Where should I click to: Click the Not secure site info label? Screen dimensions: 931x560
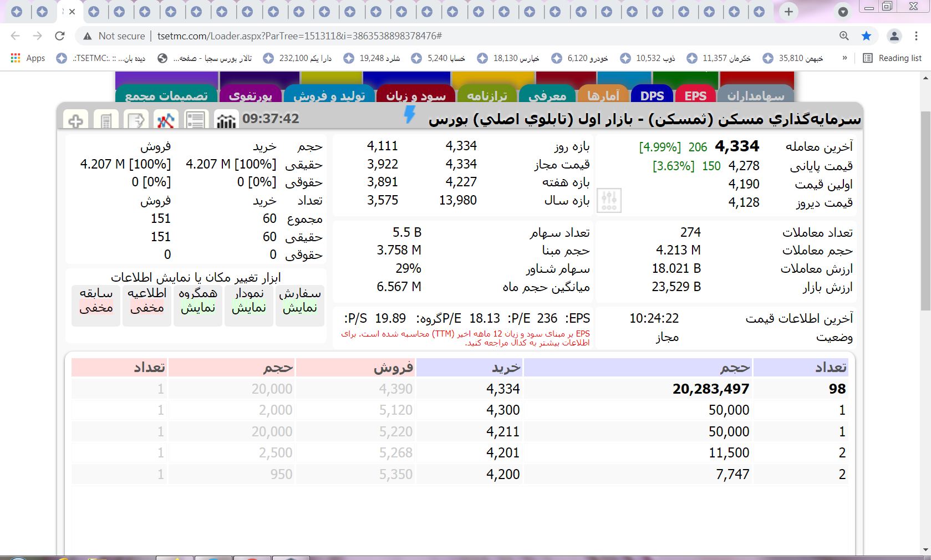pyautogui.click(x=114, y=36)
